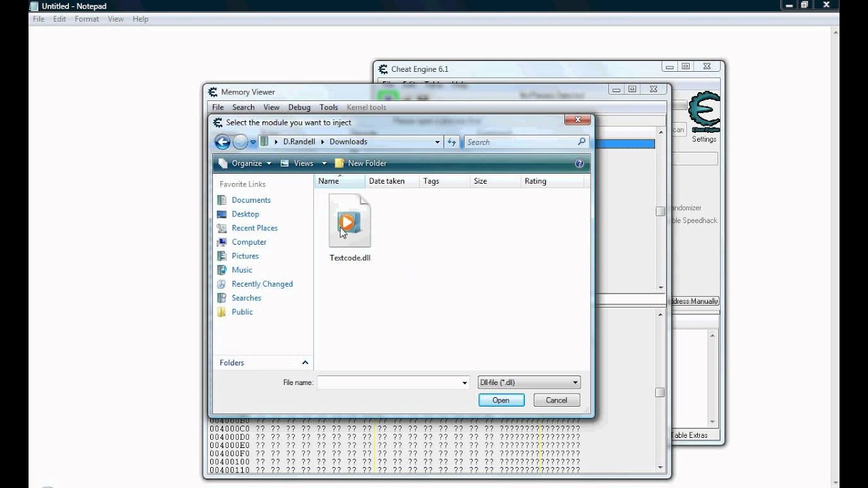Click the Documents folder icon

222,200
